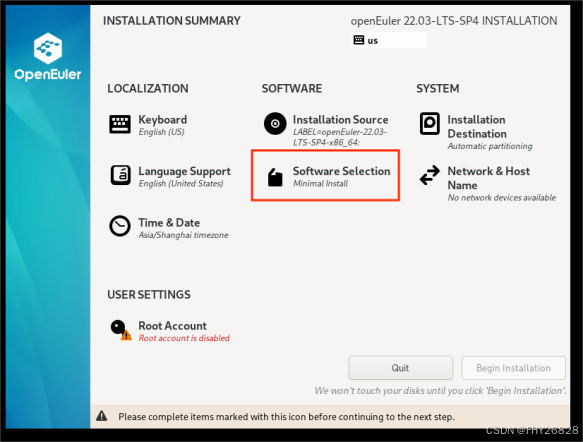
Task: Click the Language Support icon
Action: click(120, 175)
